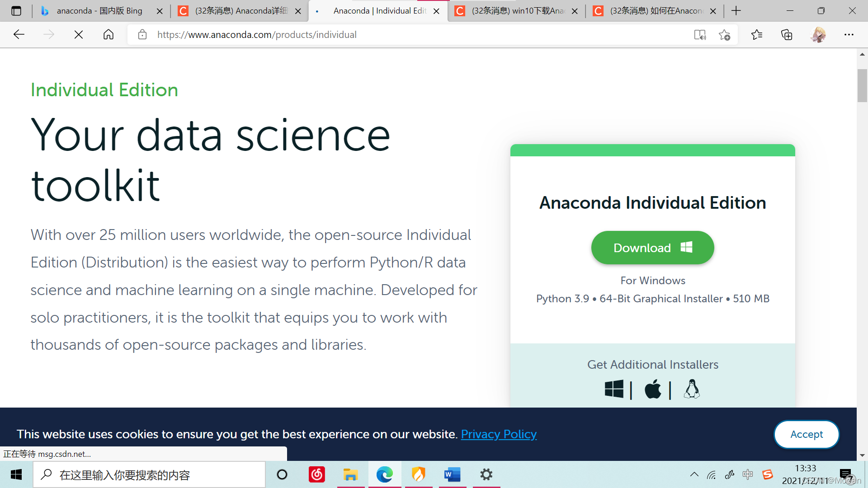Viewport: 868px width, 488px height.
Task: Click the scrollbar down arrow
Action: pos(862,455)
